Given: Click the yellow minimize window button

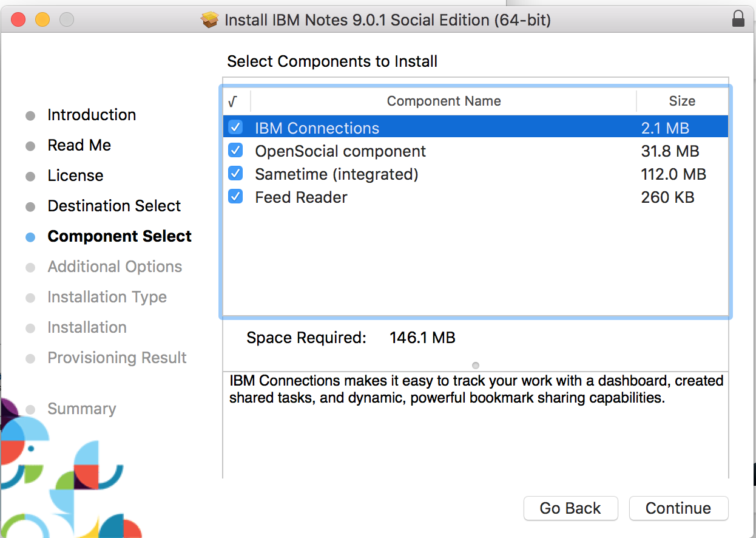Looking at the screenshot, I should pyautogui.click(x=42, y=19).
